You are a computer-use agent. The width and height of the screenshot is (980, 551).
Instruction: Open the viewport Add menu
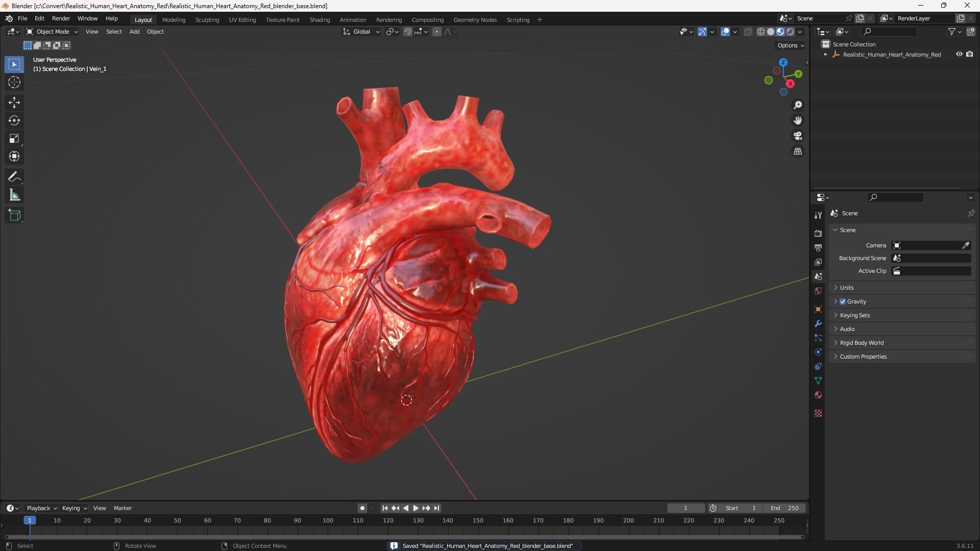click(134, 32)
